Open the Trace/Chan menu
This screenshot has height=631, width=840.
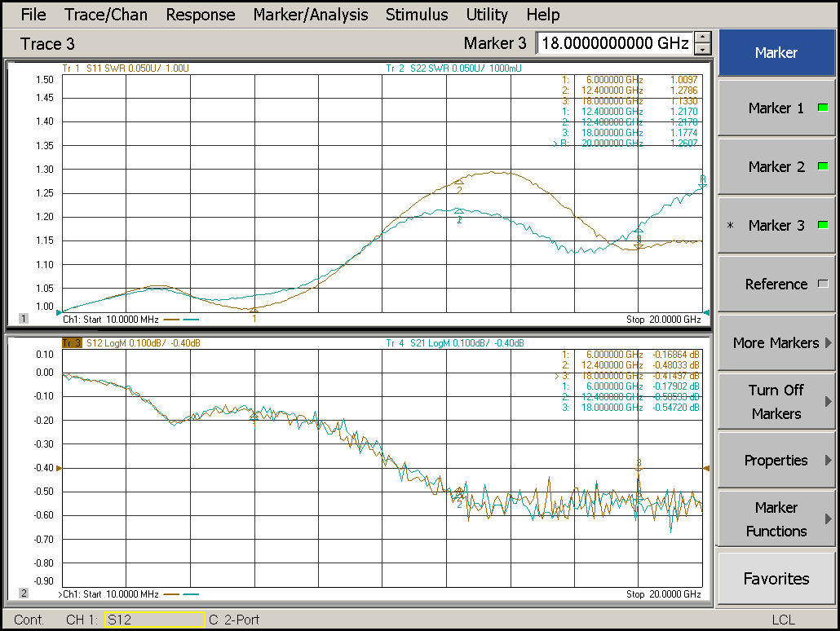(105, 15)
